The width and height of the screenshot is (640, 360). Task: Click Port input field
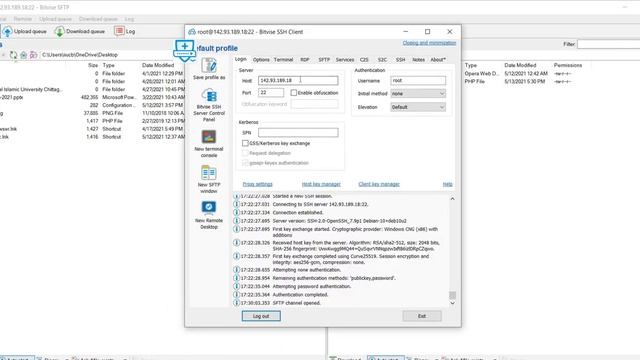(x=271, y=93)
